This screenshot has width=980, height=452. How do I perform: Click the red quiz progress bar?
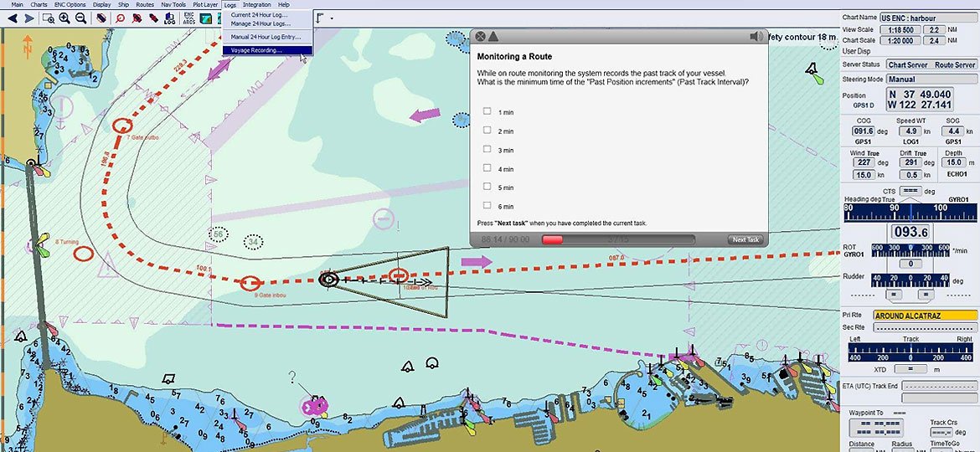click(553, 239)
